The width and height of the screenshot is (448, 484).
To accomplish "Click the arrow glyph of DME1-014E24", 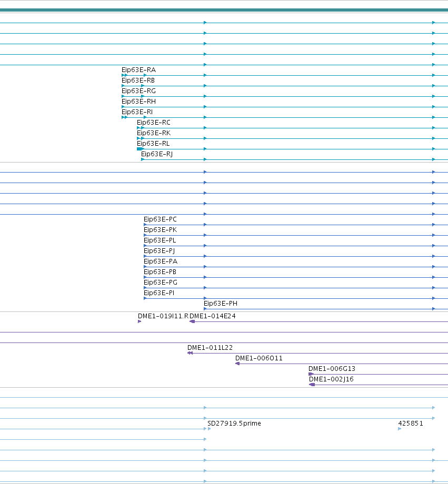I will (x=192, y=321).
